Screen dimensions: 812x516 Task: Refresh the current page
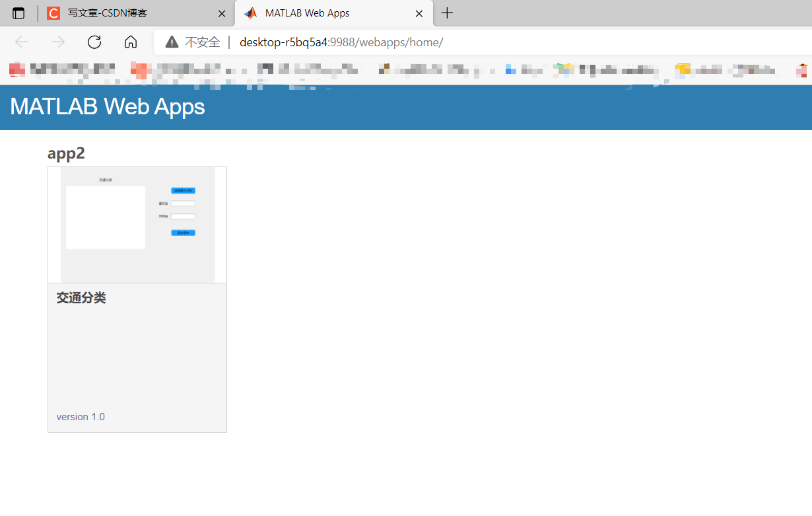pos(94,42)
